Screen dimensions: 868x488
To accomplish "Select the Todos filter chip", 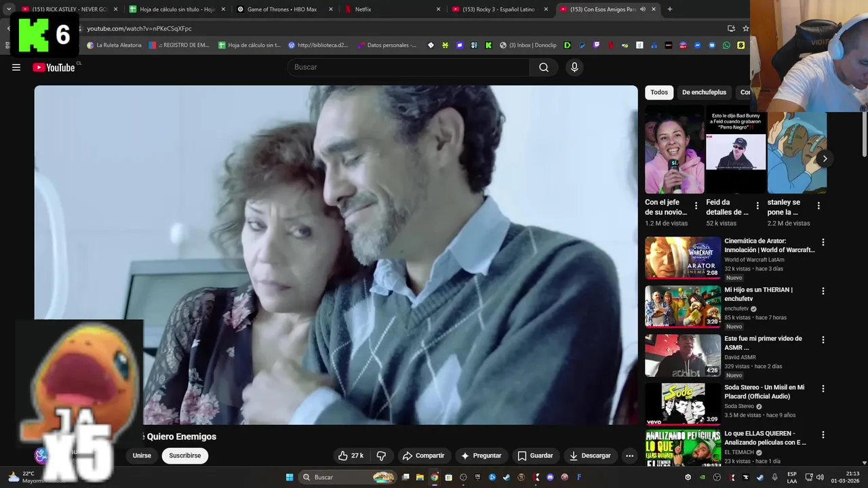I will (659, 92).
